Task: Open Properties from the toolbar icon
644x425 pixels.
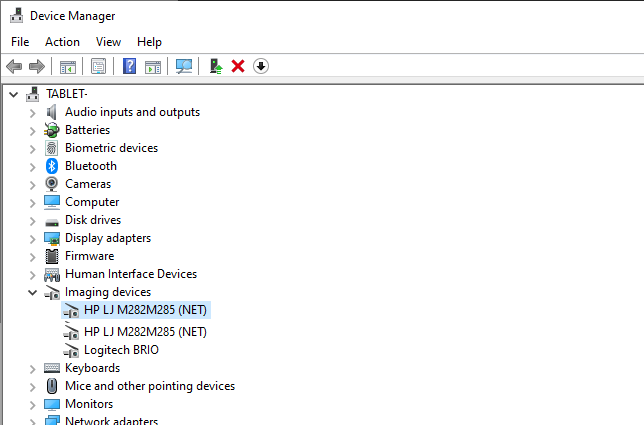Action: [x=99, y=66]
